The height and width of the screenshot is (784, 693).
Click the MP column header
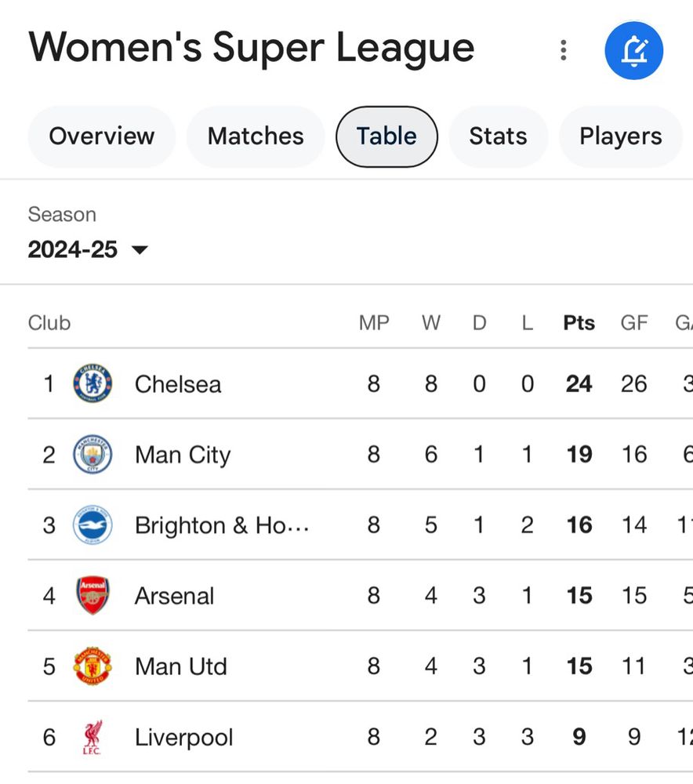[374, 323]
